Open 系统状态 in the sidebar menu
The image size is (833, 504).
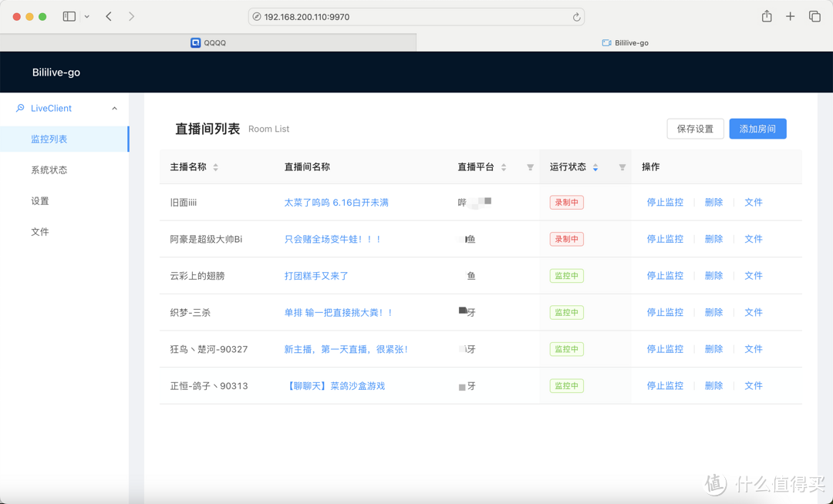click(x=49, y=170)
